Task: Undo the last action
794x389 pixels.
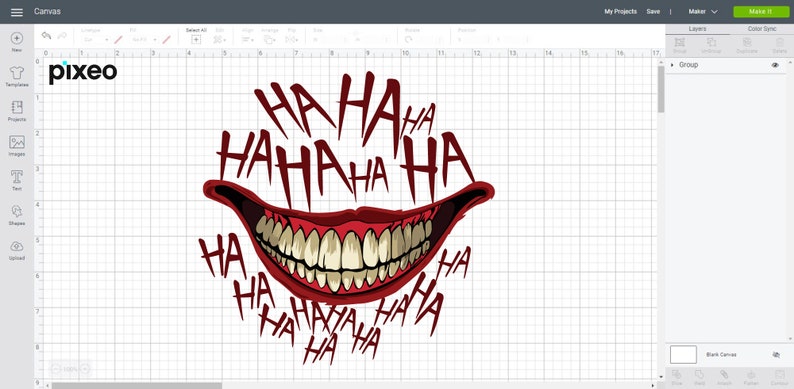Action: 46,35
